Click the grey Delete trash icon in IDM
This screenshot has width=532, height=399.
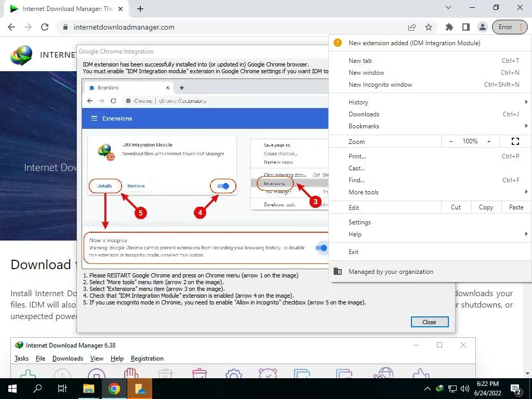165,373
